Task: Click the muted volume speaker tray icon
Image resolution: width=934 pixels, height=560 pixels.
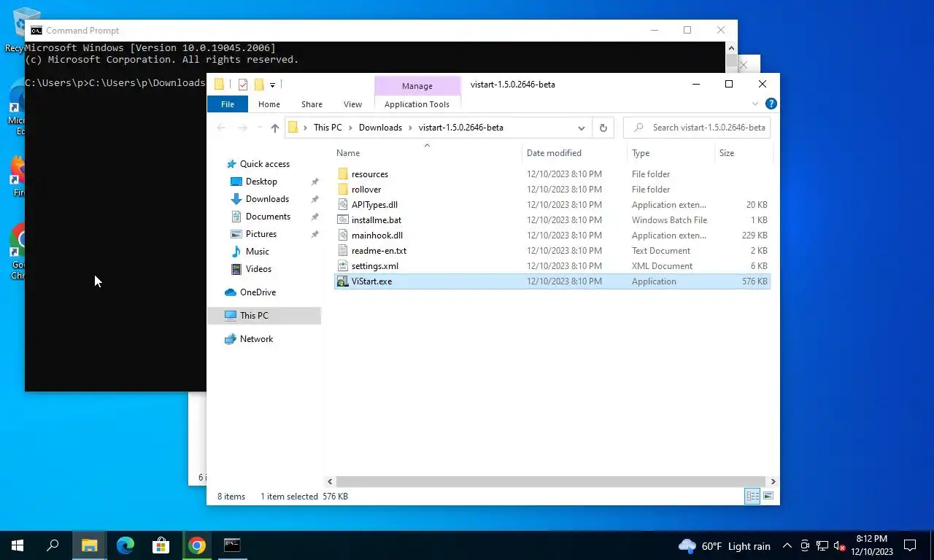Action: point(839,546)
